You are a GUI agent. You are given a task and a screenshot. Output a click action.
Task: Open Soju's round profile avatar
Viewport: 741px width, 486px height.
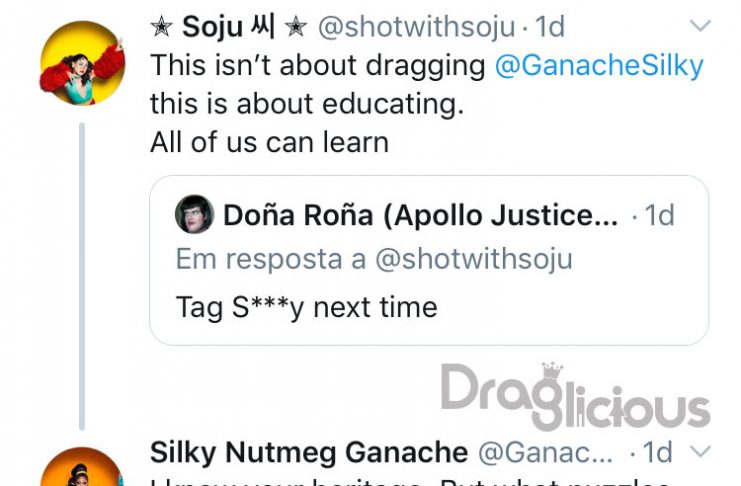pos(82,63)
